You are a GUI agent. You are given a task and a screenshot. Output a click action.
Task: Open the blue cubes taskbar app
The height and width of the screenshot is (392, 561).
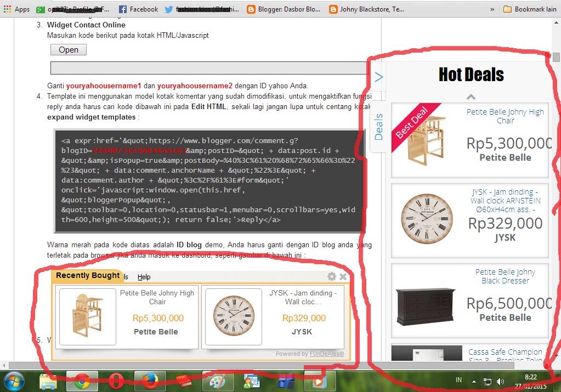click(x=286, y=382)
